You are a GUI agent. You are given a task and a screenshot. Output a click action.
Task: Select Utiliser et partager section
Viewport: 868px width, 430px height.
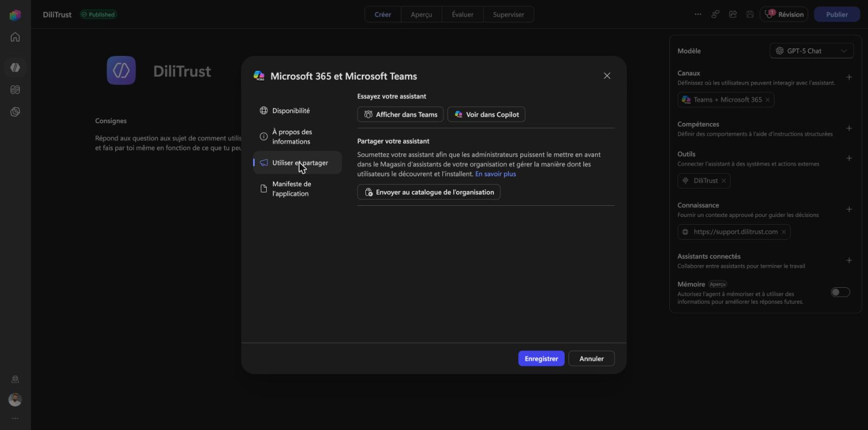298,163
